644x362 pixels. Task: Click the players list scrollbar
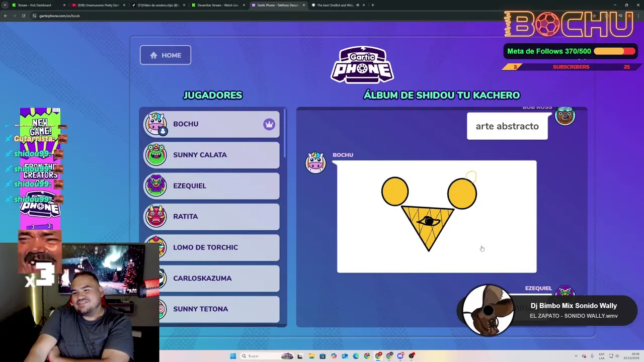pos(284,133)
